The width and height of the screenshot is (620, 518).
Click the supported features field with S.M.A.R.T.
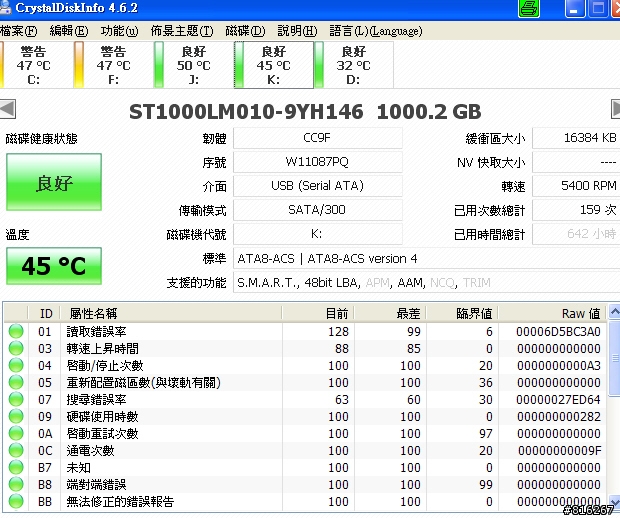click(427, 283)
